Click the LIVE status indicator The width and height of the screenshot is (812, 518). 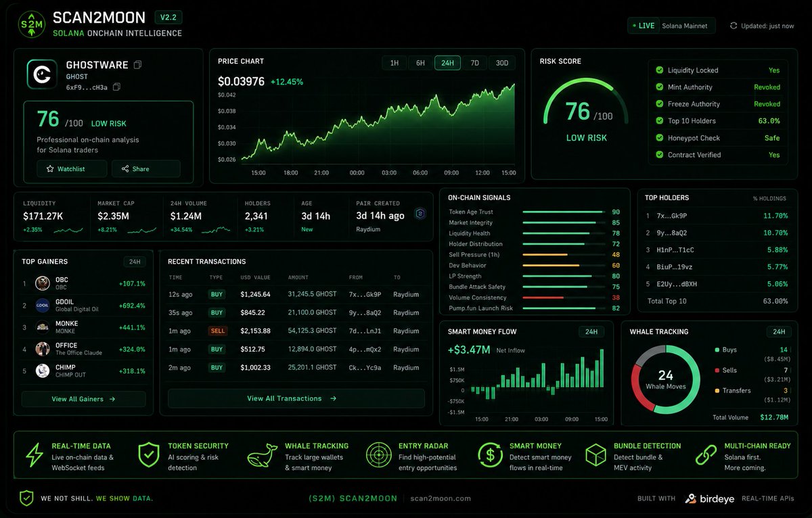643,26
